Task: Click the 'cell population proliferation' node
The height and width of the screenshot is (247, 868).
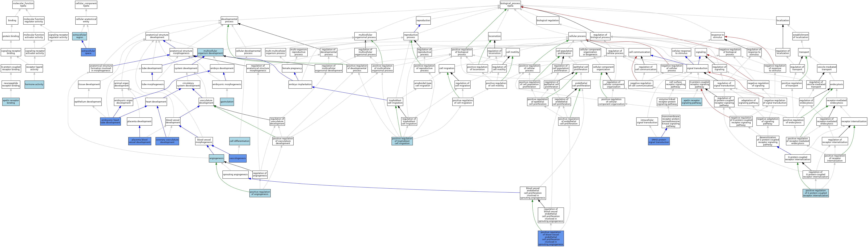Action: tap(564, 52)
